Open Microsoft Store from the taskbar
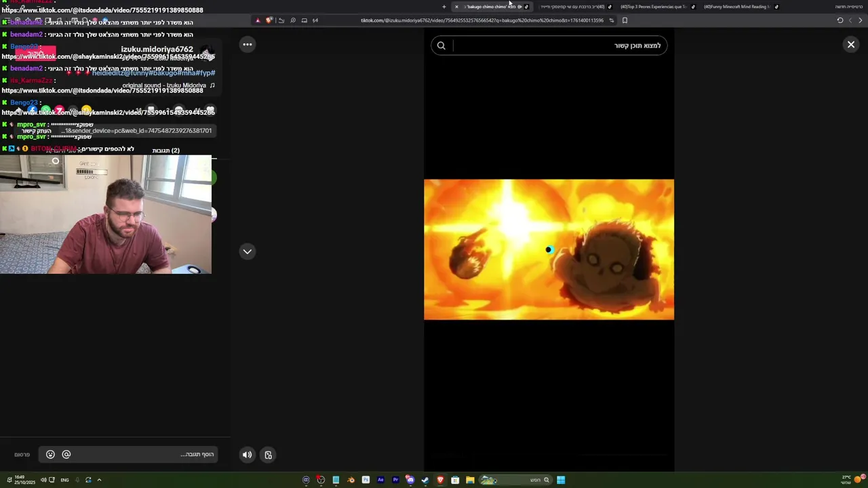The image size is (868, 488). point(455,480)
